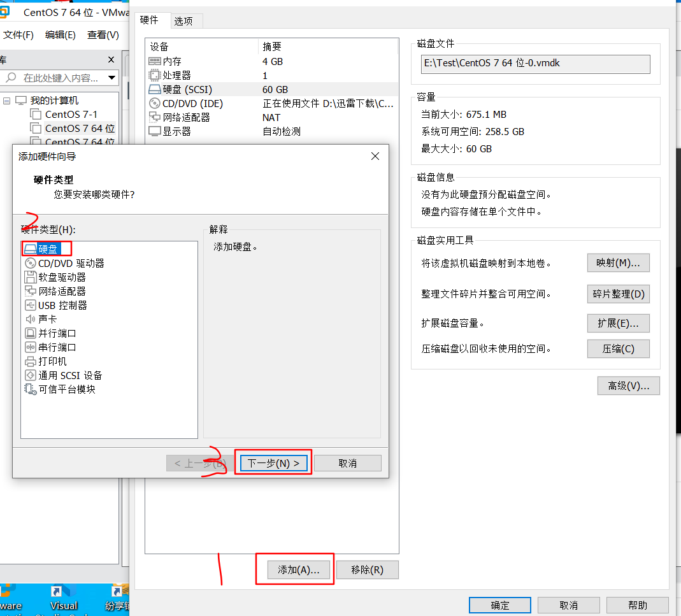This screenshot has width=681, height=616.
Task: Click the 移除(R) button
Action: (367, 569)
